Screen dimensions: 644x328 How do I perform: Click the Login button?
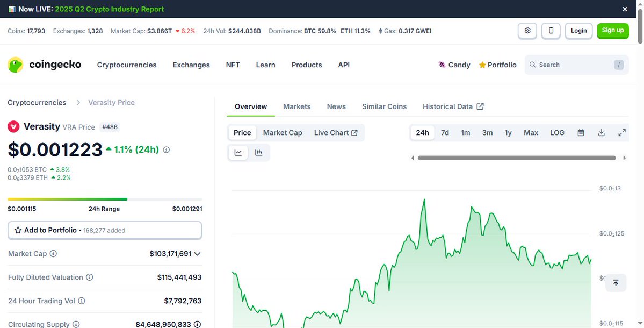click(578, 31)
